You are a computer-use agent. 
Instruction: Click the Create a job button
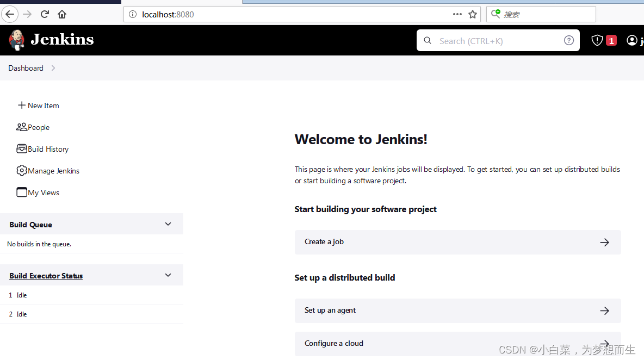tap(457, 242)
